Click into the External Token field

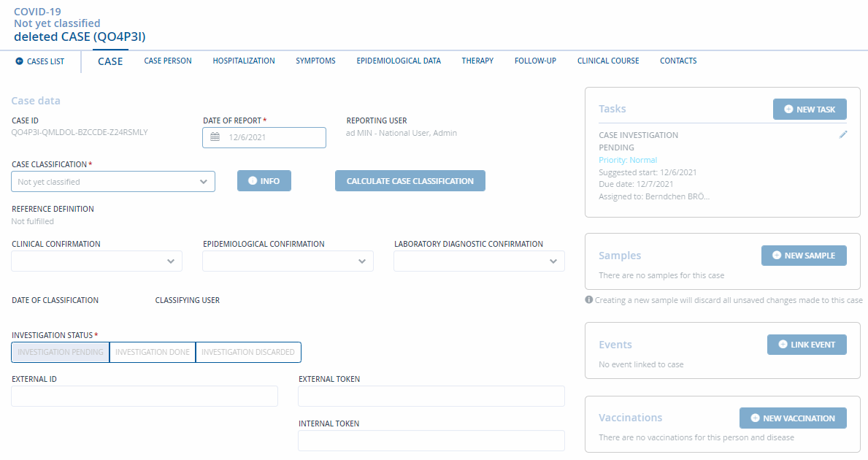pos(431,396)
